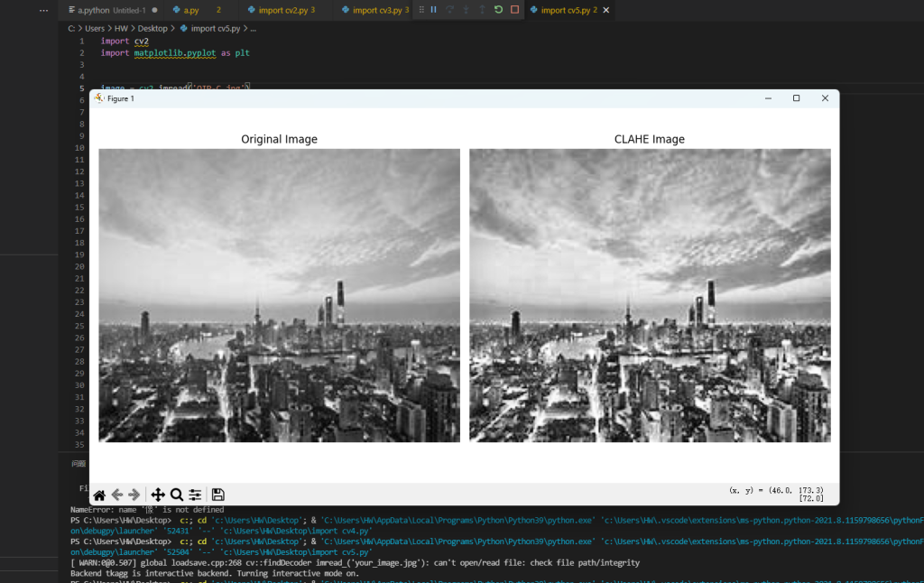Viewport: 924px width, 583px height.
Task: Go back to previous view in Figure toolbar
Action: (x=116, y=495)
